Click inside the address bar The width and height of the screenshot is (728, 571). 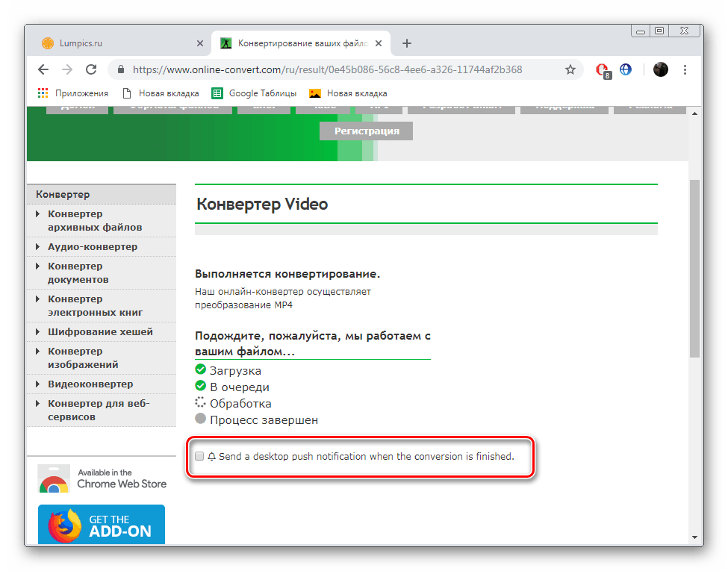pos(336,69)
